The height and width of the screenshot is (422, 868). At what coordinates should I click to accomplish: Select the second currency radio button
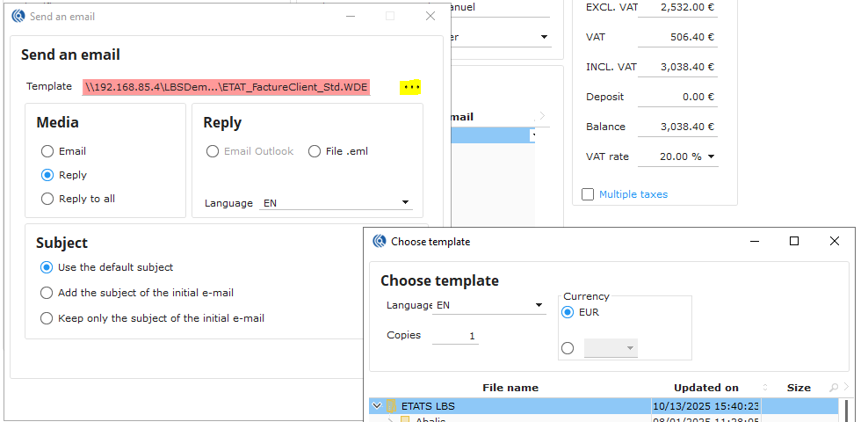(x=568, y=348)
